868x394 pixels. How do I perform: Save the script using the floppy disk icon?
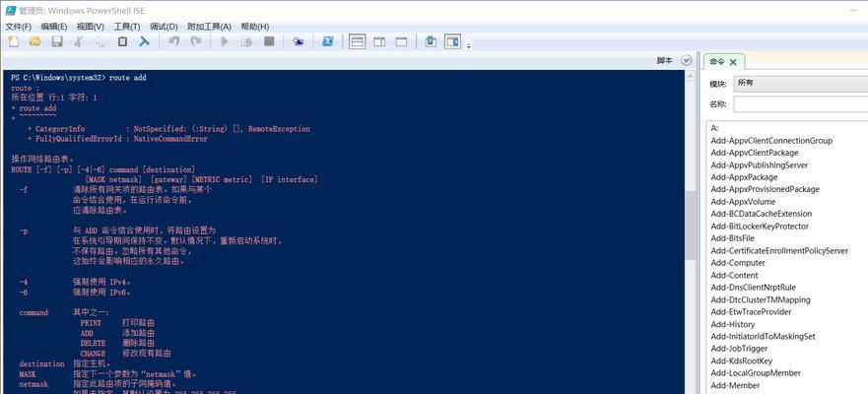coord(57,41)
